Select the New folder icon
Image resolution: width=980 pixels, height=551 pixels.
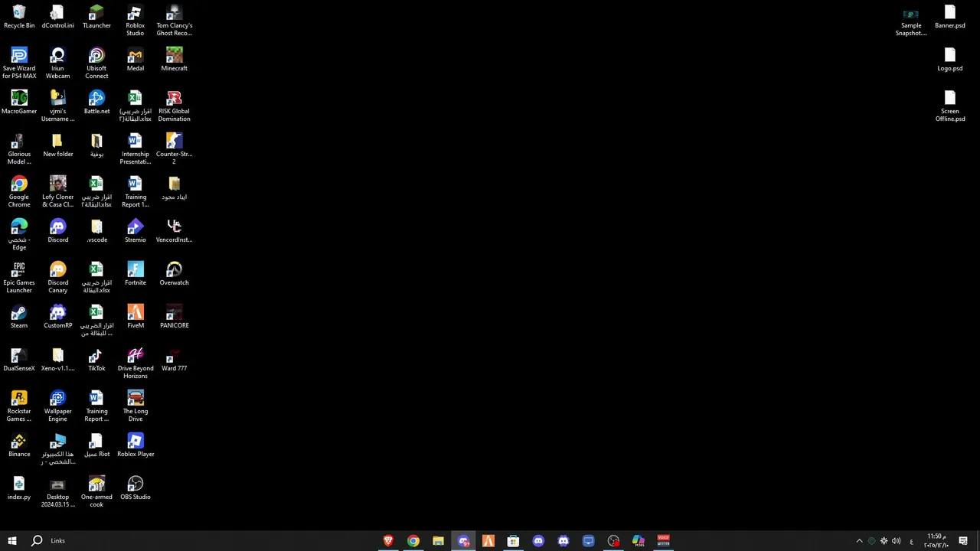[57, 146]
